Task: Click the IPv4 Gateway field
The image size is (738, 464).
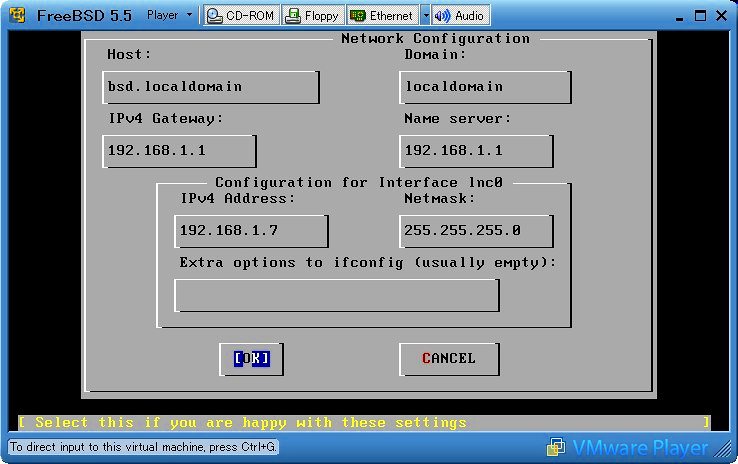Action: tap(180, 151)
